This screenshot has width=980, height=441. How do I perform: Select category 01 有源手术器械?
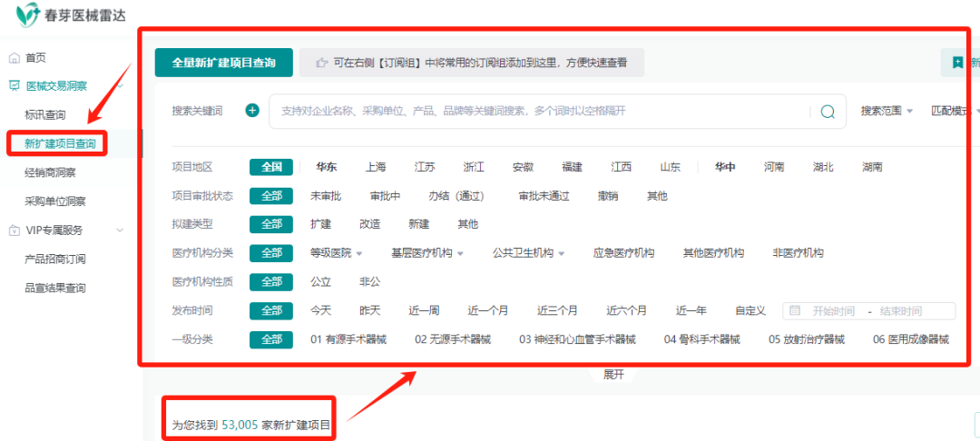[x=348, y=339]
